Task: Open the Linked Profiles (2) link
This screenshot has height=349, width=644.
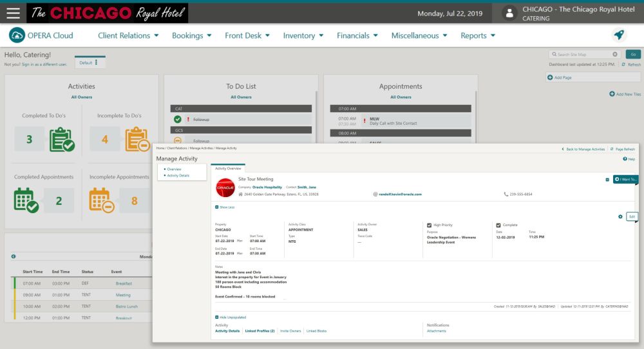Action: (x=260, y=331)
